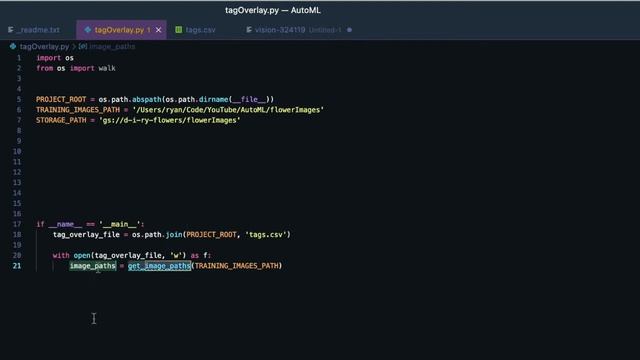
Task: Click the dirname call on line 5
Action: click(213, 99)
